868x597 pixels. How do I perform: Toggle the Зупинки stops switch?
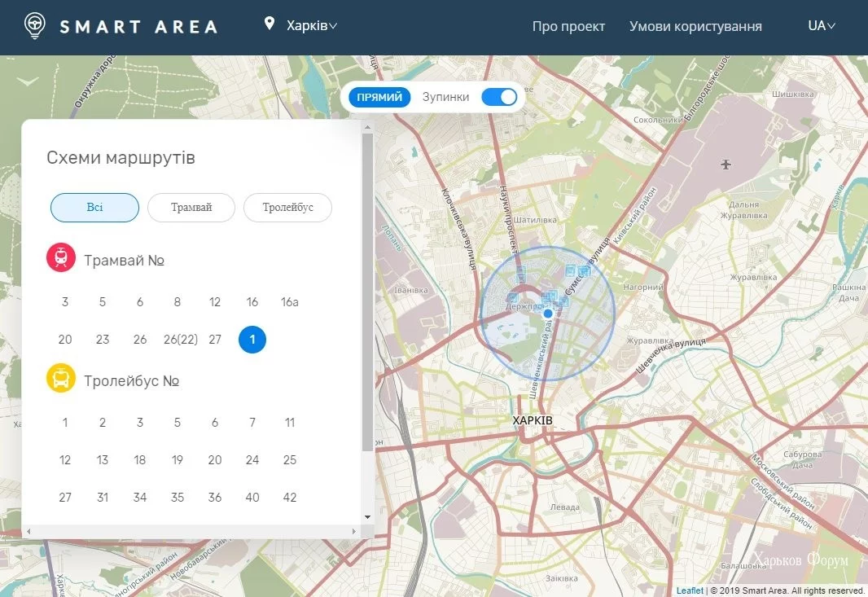tap(498, 97)
